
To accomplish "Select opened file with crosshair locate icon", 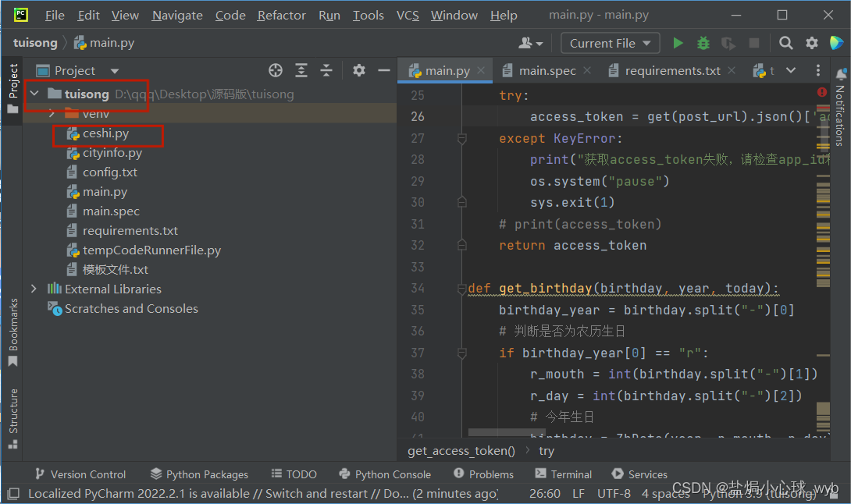I will (x=276, y=70).
